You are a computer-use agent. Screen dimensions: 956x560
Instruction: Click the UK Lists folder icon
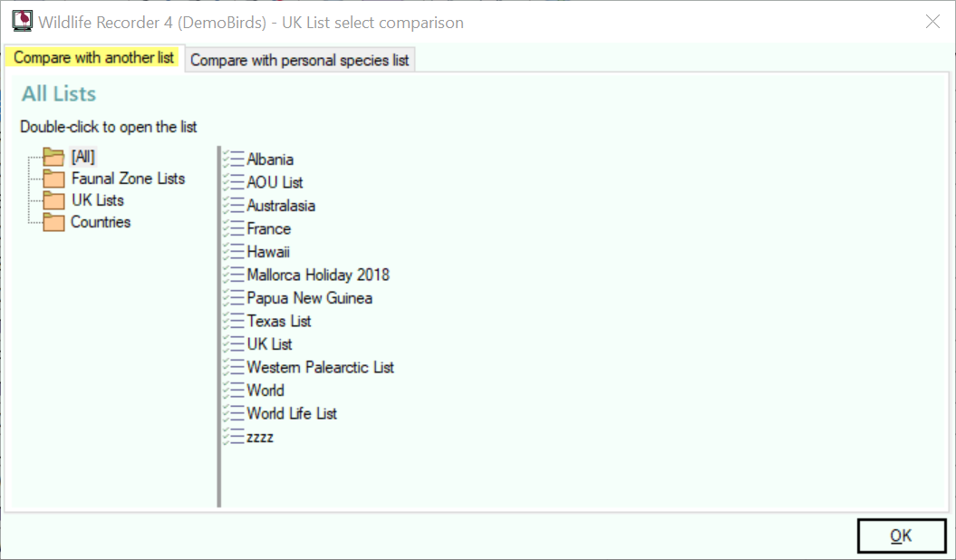(53, 200)
